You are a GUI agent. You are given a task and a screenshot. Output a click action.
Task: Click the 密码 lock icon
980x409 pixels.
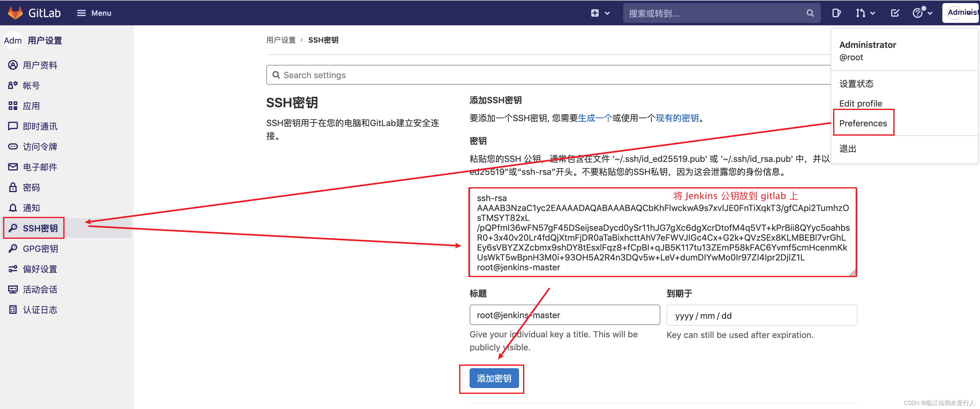13,188
